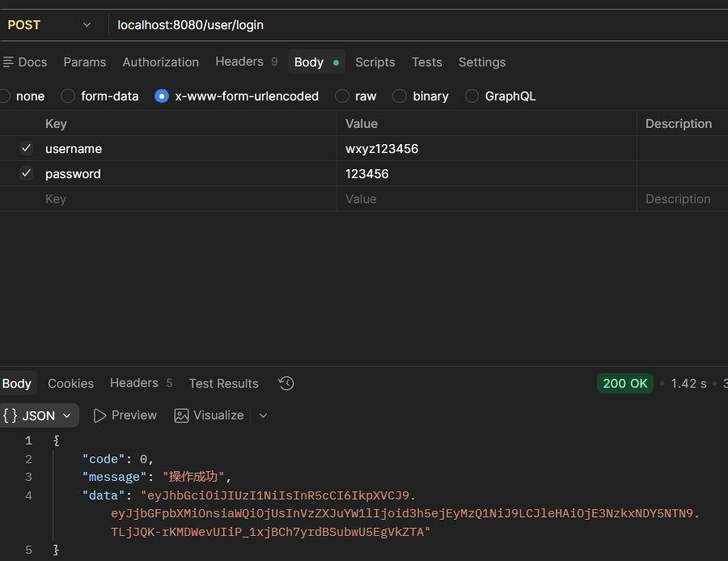This screenshot has width=728, height=561.
Task: Open the Docs panel icon
Action: 8,62
